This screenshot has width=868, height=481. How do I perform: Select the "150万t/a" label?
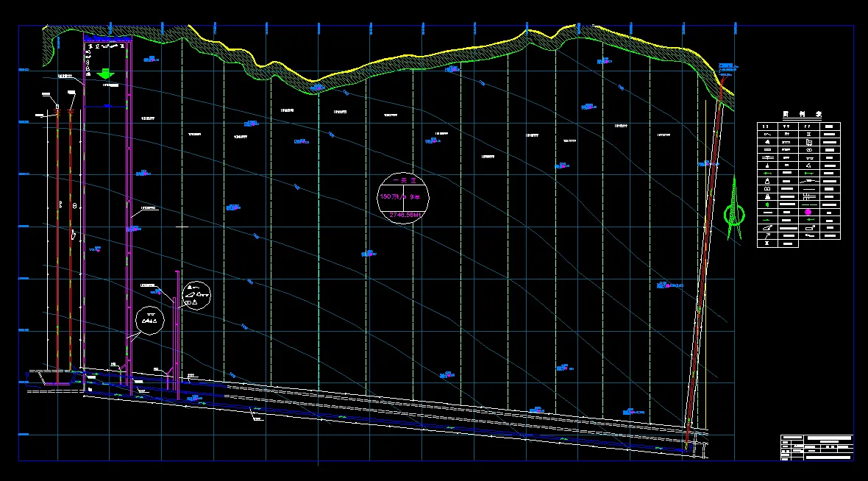tap(393, 197)
